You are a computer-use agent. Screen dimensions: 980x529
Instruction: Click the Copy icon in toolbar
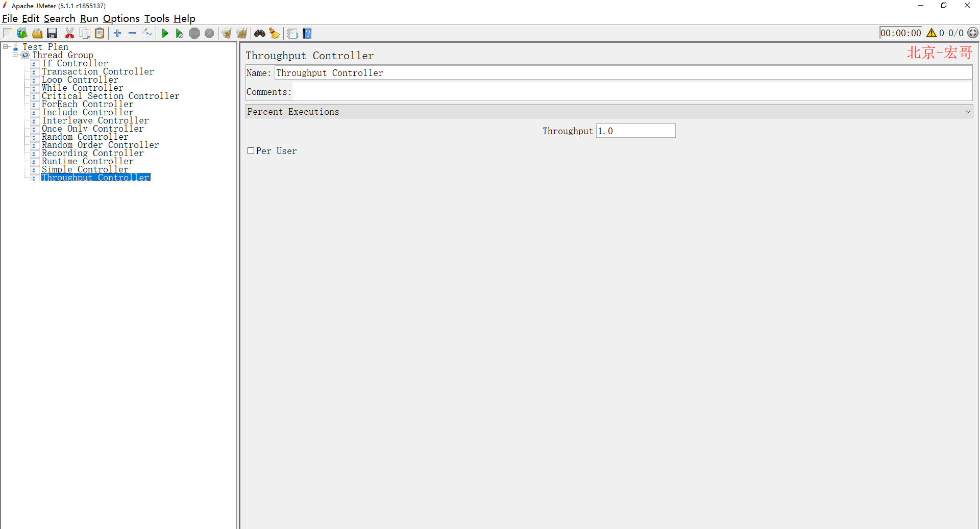[x=85, y=33]
